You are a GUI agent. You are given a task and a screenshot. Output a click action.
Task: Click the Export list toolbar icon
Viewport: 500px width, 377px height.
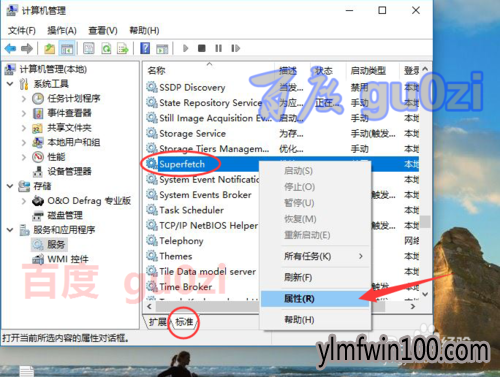pos(123,49)
